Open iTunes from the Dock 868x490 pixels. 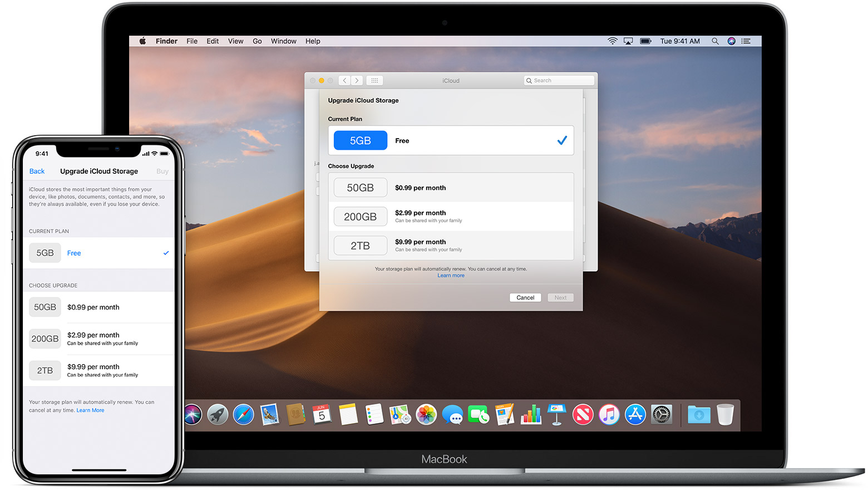609,415
